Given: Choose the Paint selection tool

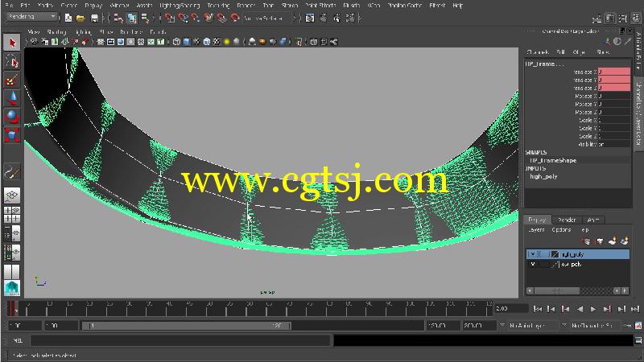Looking at the screenshot, I should click(12, 80).
